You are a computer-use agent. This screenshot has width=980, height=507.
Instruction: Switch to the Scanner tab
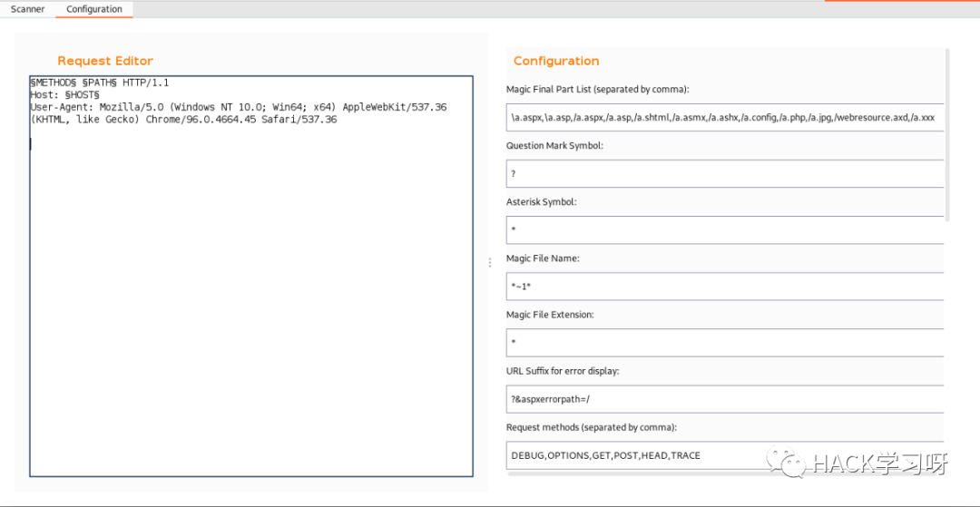tap(27, 9)
